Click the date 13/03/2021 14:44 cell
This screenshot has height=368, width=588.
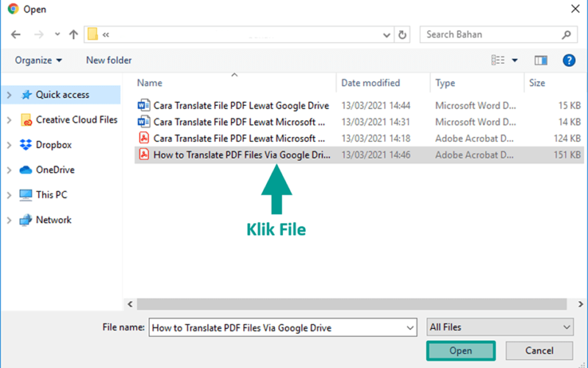(376, 106)
